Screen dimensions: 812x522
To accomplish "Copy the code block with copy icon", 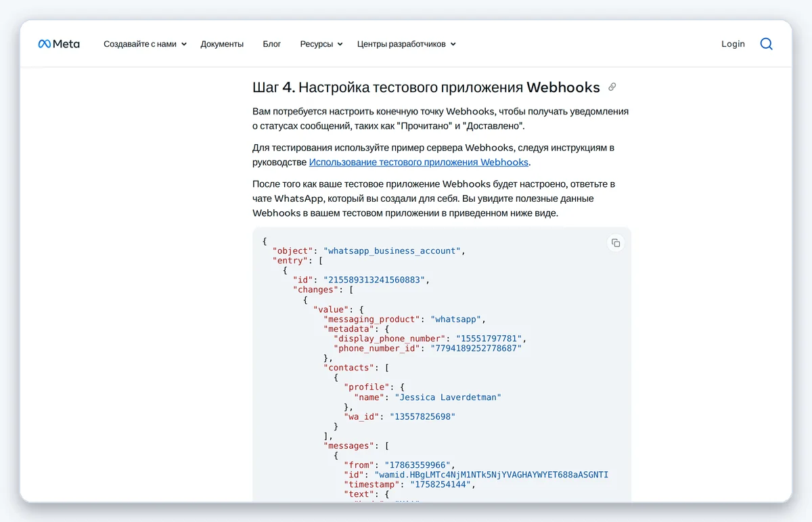I will (615, 243).
